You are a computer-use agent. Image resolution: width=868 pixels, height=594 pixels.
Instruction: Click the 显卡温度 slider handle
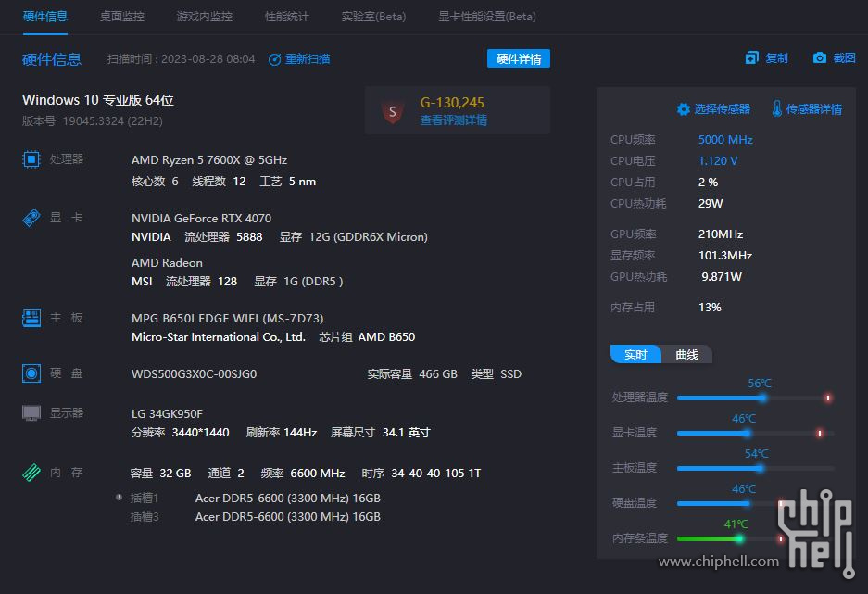pyautogui.click(x=747, y=433)
